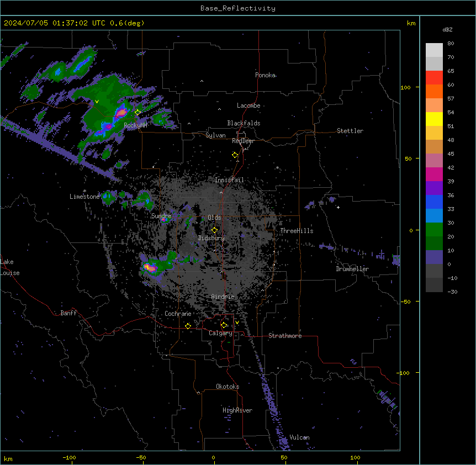
Task: Click the Stettler city label
Action: coord(350,131)
